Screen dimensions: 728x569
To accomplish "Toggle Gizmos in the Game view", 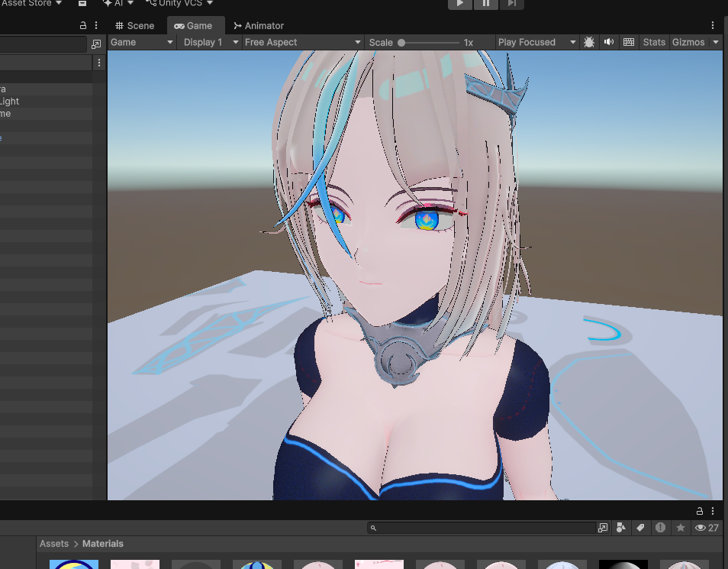I will tap(688, 42).
